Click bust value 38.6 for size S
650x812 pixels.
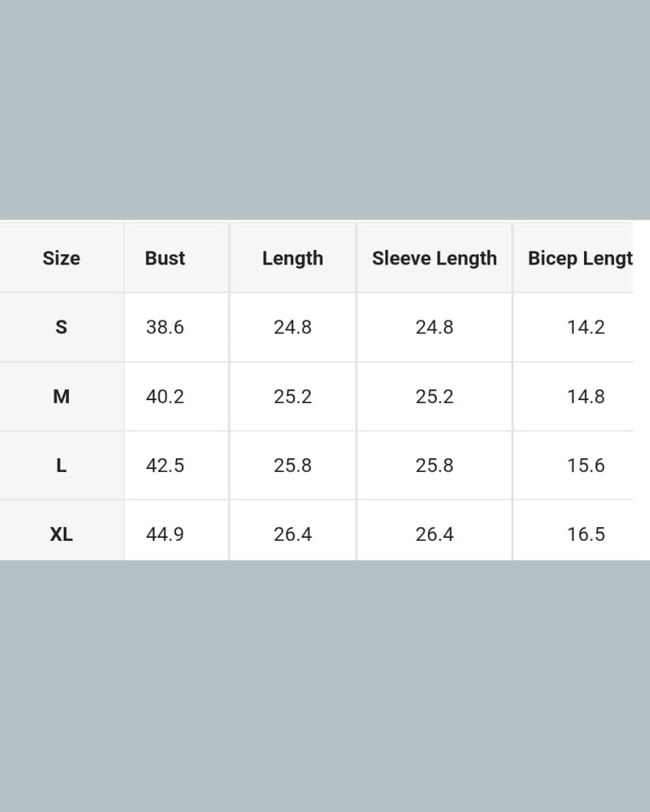(x=165, y=327)
